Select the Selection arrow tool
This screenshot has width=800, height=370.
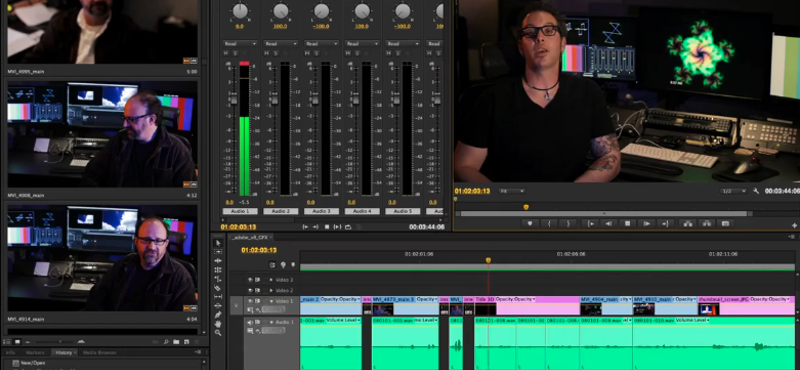click(218, 243)
